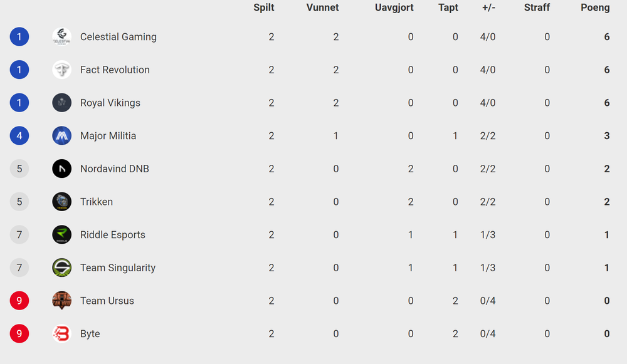This screenshot has height=364, width=627.
Task: Select the Team Singularity logo icon
Action: 61,268
